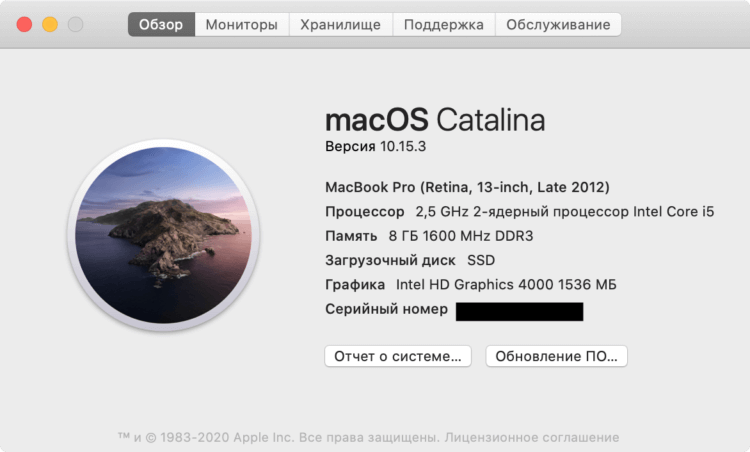
Task: Open the Лицензионное соглашение link
Action: [x=532, y=437]
